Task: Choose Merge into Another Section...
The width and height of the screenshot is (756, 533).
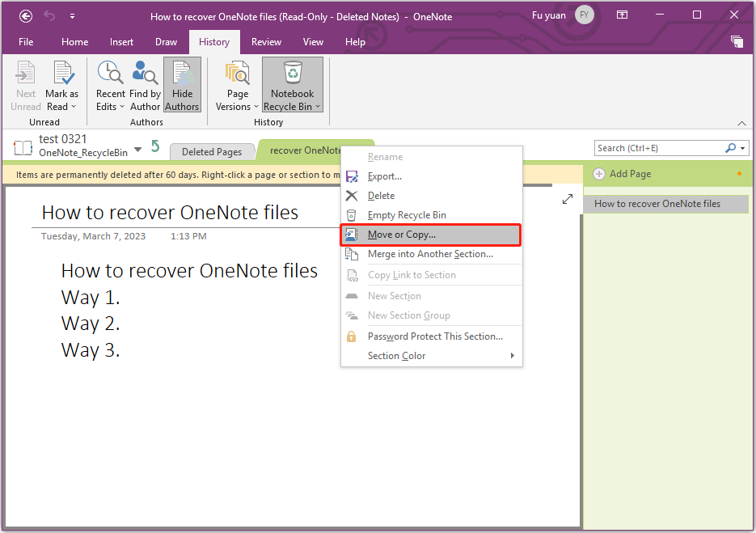Action: [x=432, y=254]
